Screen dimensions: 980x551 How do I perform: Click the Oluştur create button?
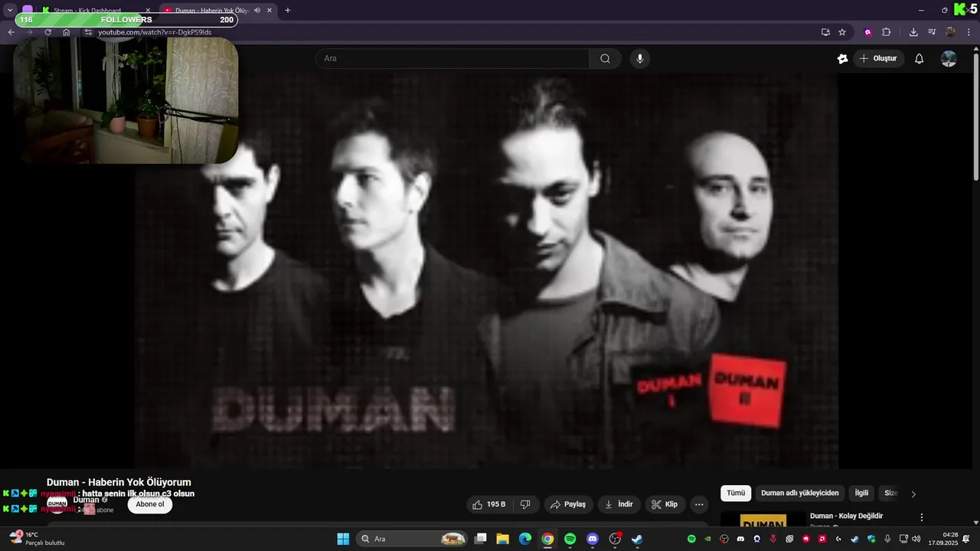878,59
